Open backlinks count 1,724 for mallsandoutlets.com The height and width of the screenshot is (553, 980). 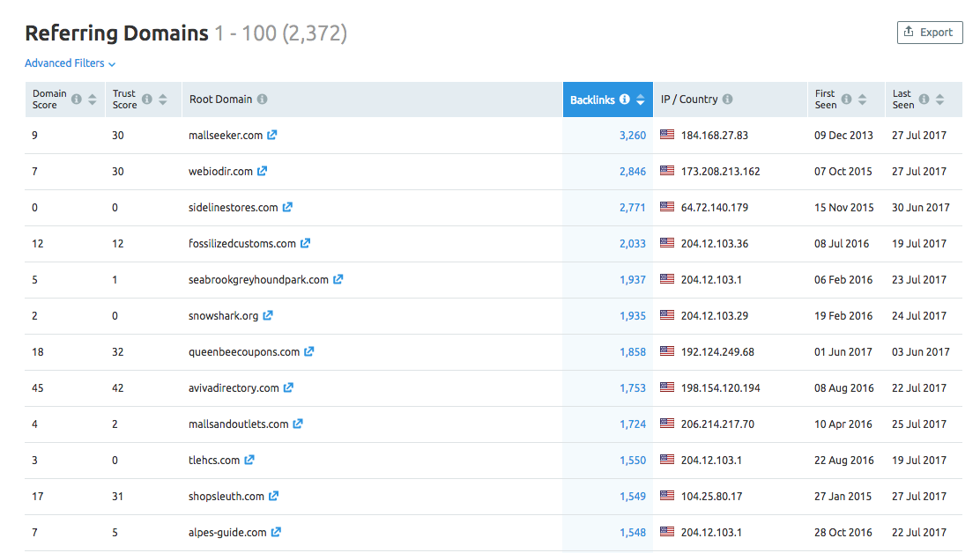[x=633, y=424]
